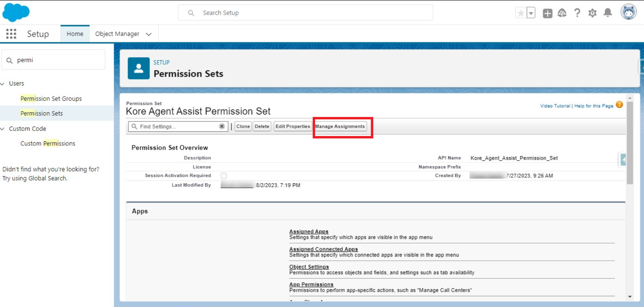644x307 pixels.
Task: Clear the Find Settings search field
Action: pos(222,127)
